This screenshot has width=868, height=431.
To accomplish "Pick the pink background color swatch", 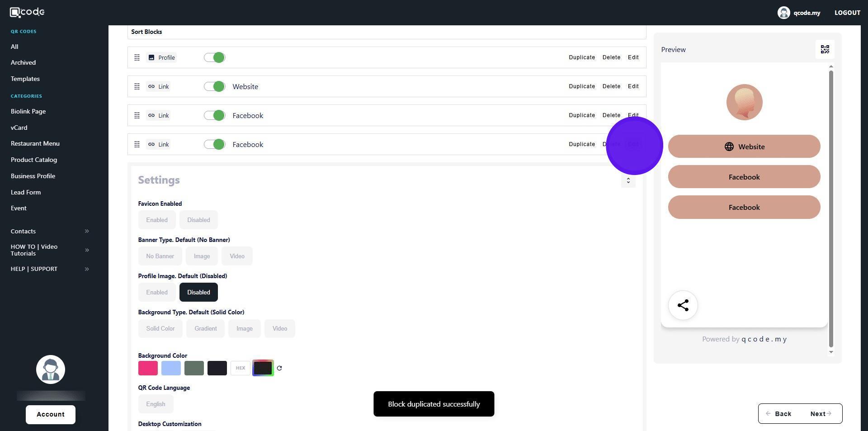I will tap(148, 368).
